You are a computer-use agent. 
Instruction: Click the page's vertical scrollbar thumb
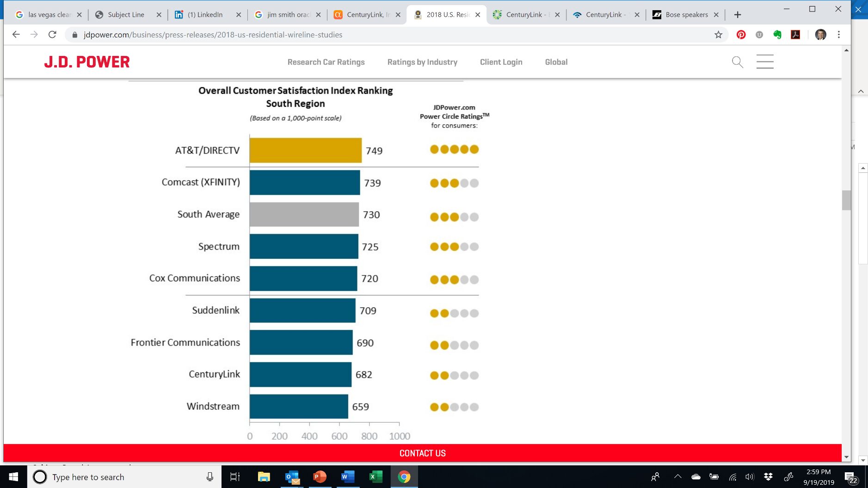846,200
